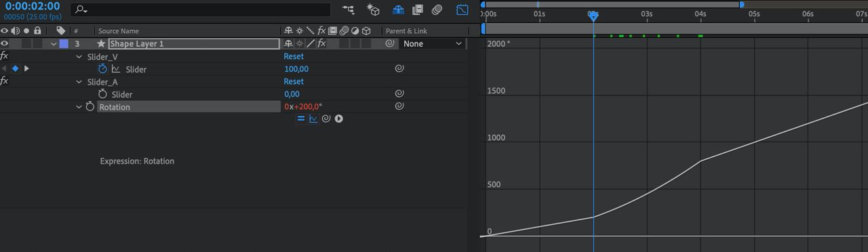Open expression language menu play arrow
The width and height of the screenshot is (868, 252).
point(338,119)
